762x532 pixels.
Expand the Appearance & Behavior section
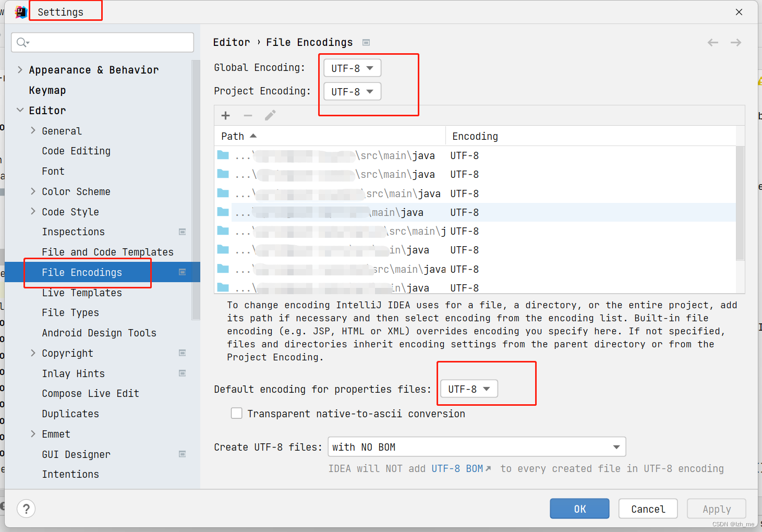pos(20,69)
